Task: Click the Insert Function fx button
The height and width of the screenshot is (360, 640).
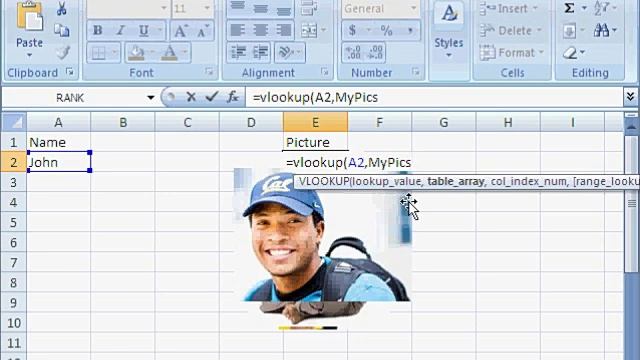Action: (x=233, y=97)
